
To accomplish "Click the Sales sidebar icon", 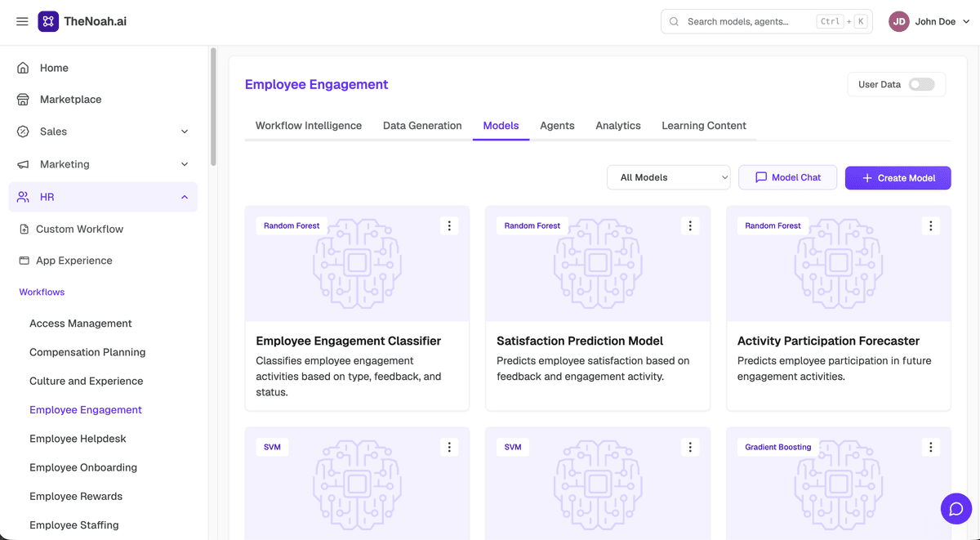I will (24, 132).
